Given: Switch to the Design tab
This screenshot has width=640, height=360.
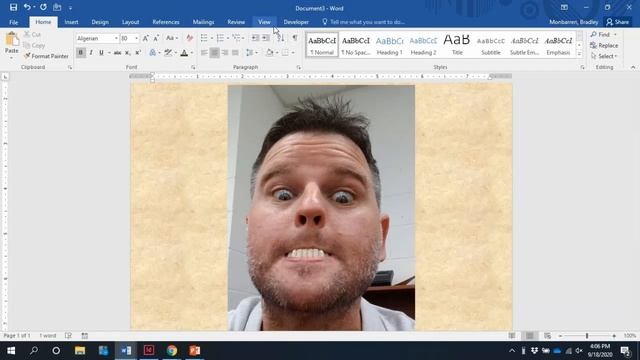Looking at the screenshot, I should [x=100, y=22].
